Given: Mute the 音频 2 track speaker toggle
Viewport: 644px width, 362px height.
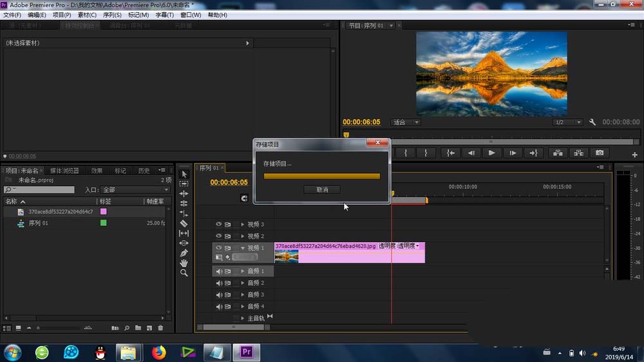Looking at the screenshot, I should [219, 283].
